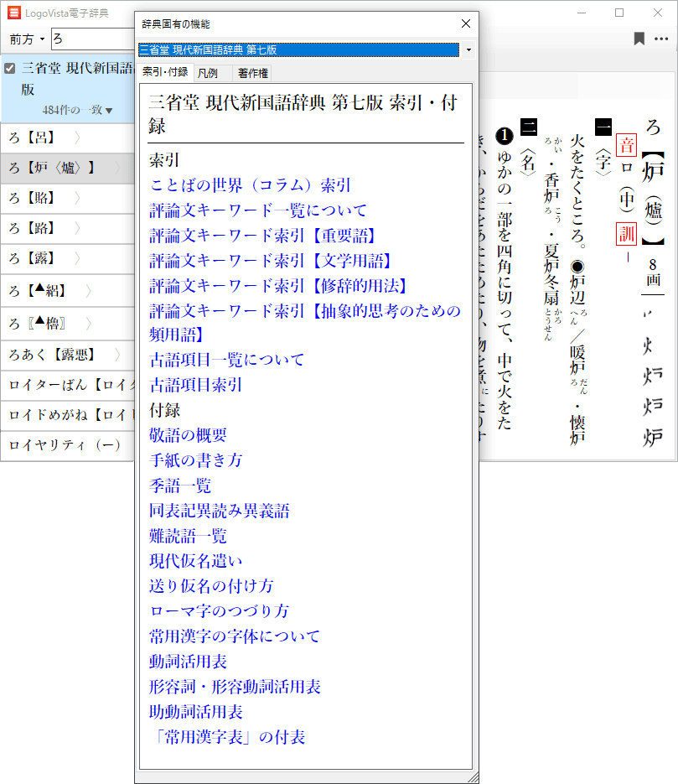
Task: Click the 音 reading marker in the entry
Action: tap(625, 145)
